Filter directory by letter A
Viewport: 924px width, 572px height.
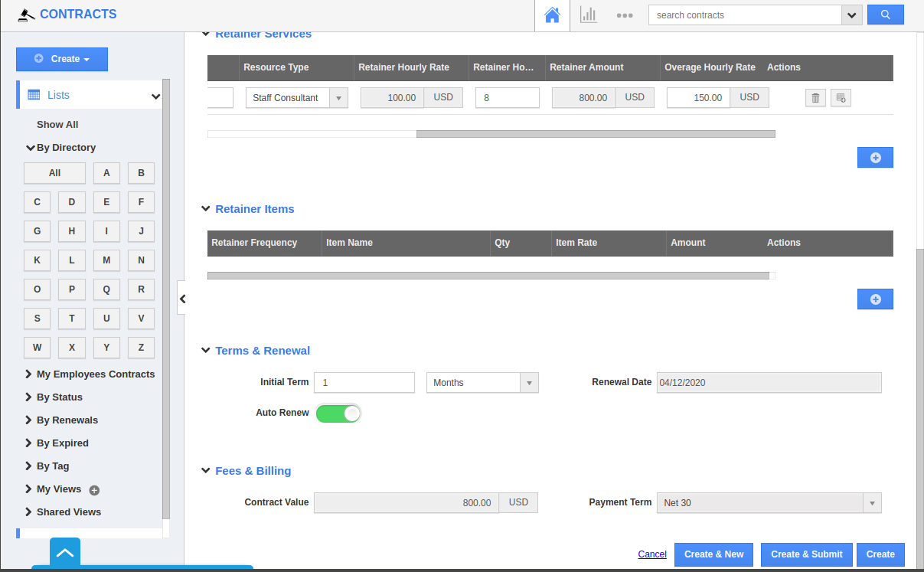coord(106,173)
